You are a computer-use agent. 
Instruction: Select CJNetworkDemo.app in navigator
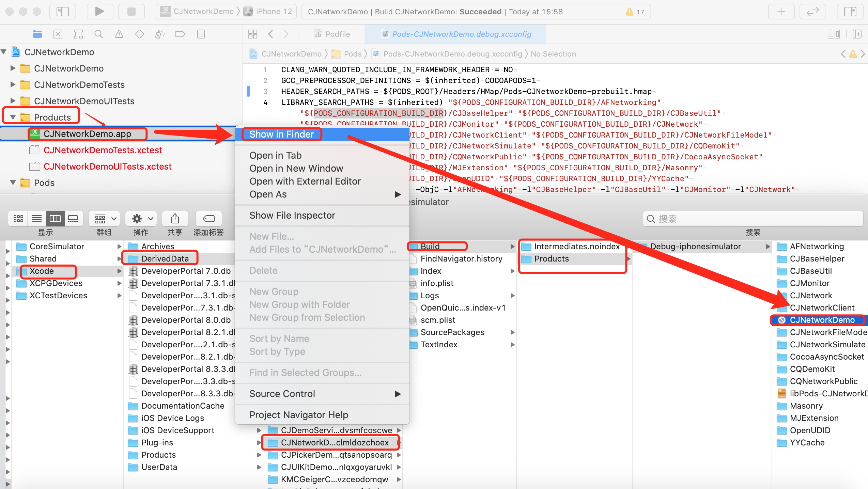pos(87,134)
